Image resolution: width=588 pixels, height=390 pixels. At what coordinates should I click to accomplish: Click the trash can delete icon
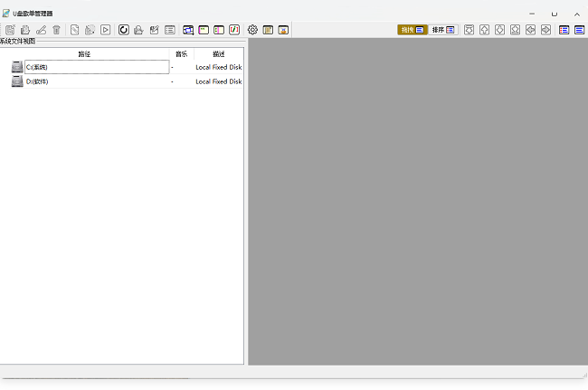click(x=56, y=30)
